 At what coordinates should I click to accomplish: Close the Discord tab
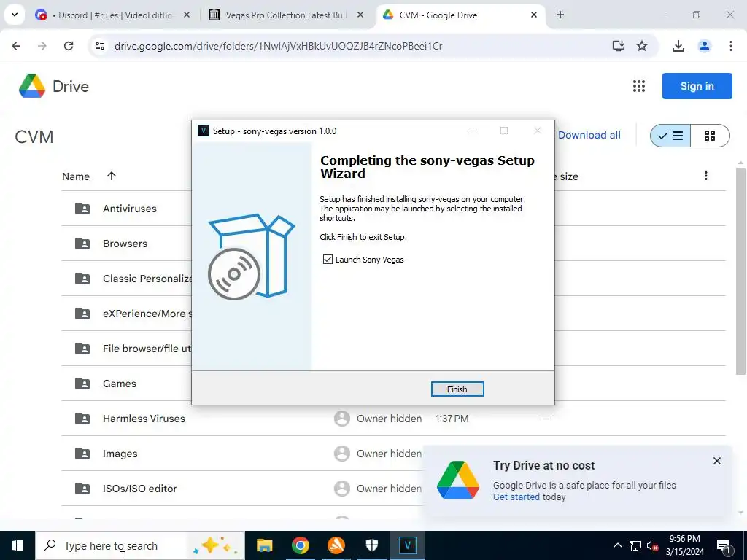187,15
